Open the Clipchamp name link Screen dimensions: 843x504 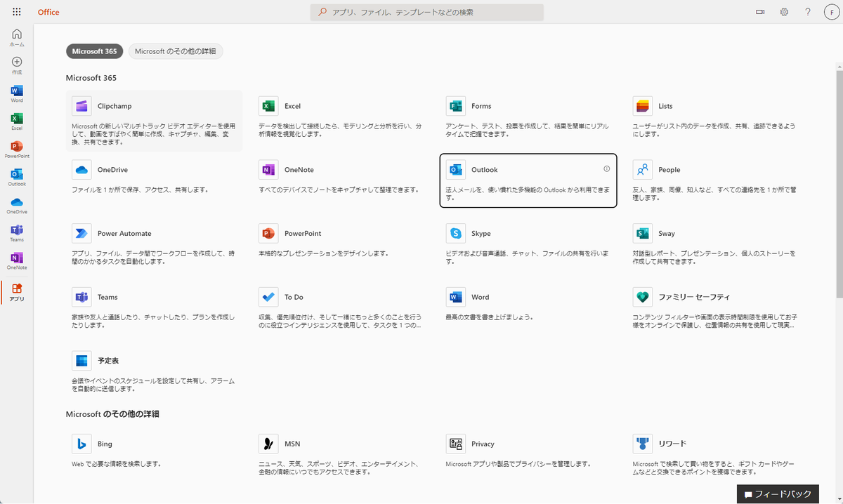click(115, 106)
